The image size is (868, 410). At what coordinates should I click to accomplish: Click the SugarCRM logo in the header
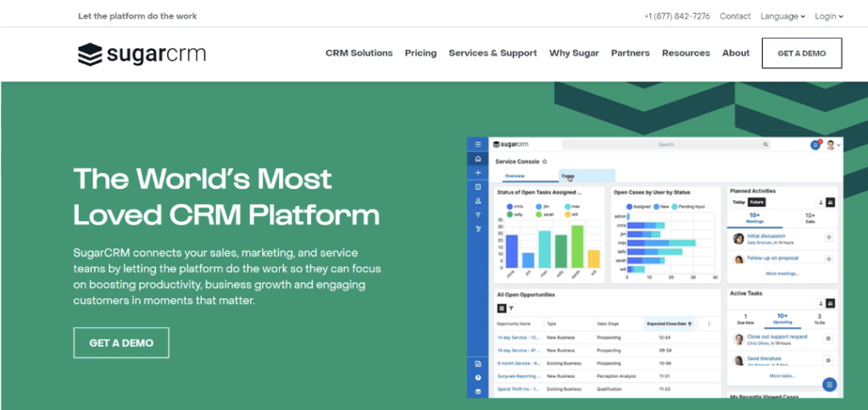pyautogui.click(x=142, y=54)
